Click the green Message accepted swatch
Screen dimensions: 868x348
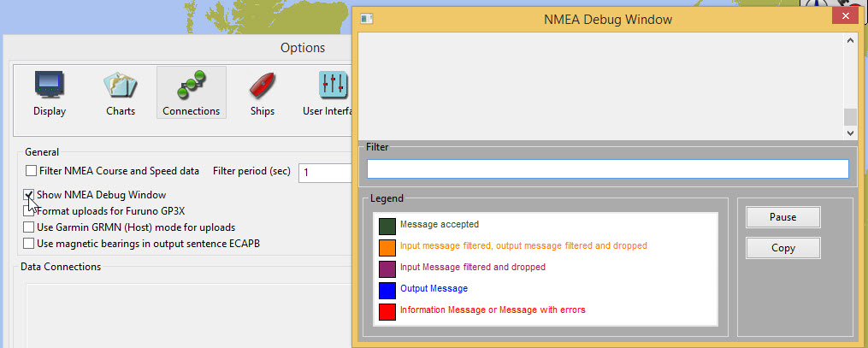point(387,226)
